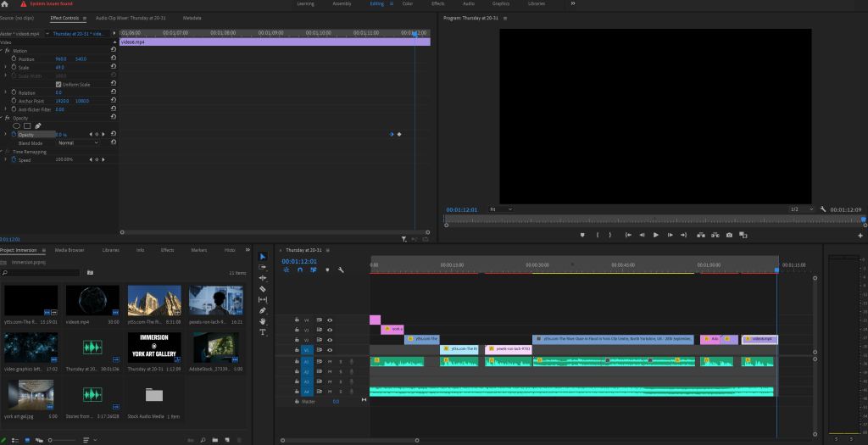
Task: Open timeline display settings wrench
Action: (x=340, y=270)
